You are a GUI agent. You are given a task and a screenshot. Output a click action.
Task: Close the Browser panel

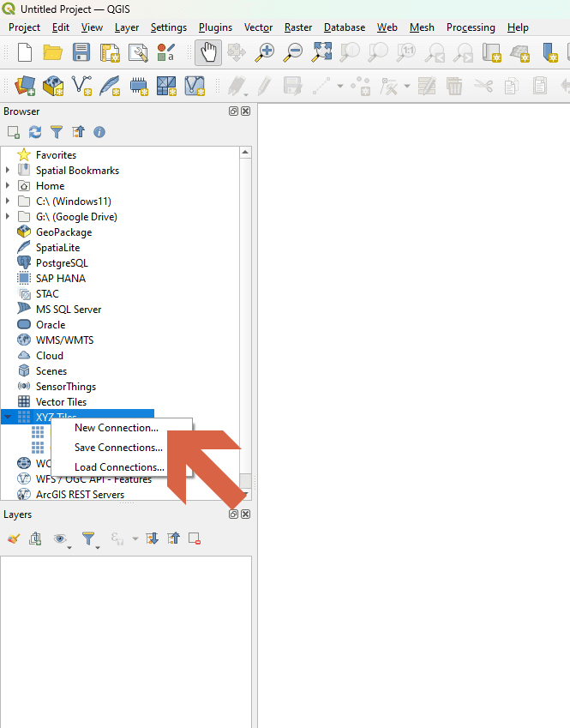click(245, 111)
